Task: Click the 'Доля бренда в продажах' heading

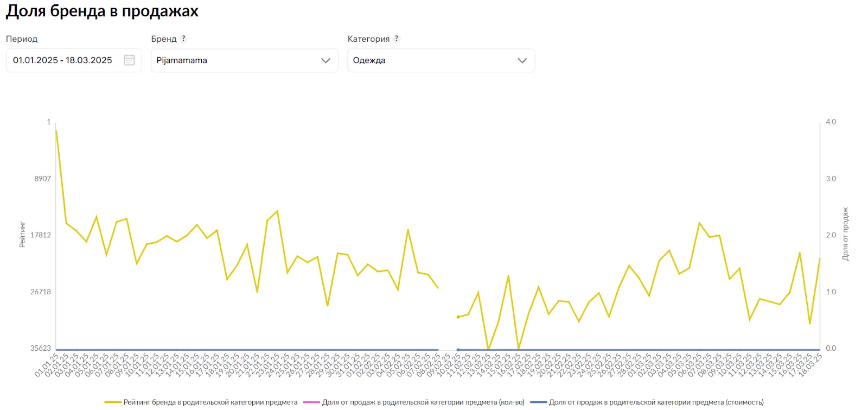Action: click(102, 11)
